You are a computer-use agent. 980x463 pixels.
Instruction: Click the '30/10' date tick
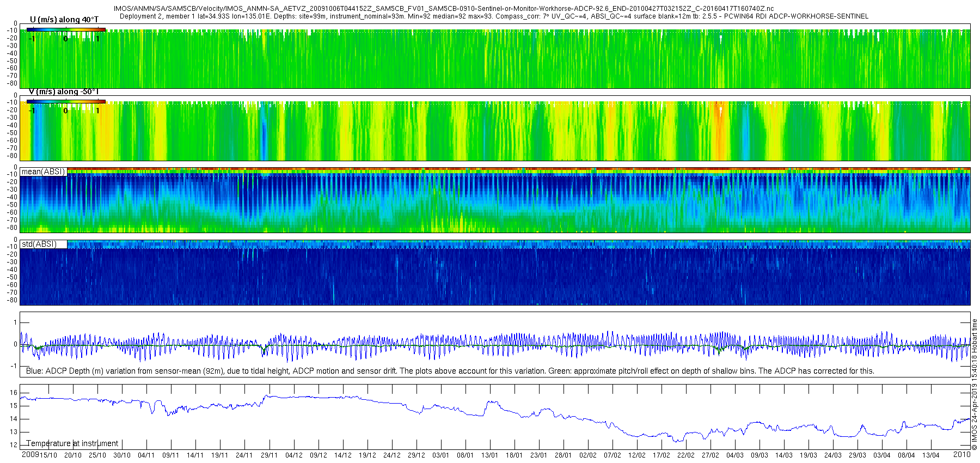point(122,455)
